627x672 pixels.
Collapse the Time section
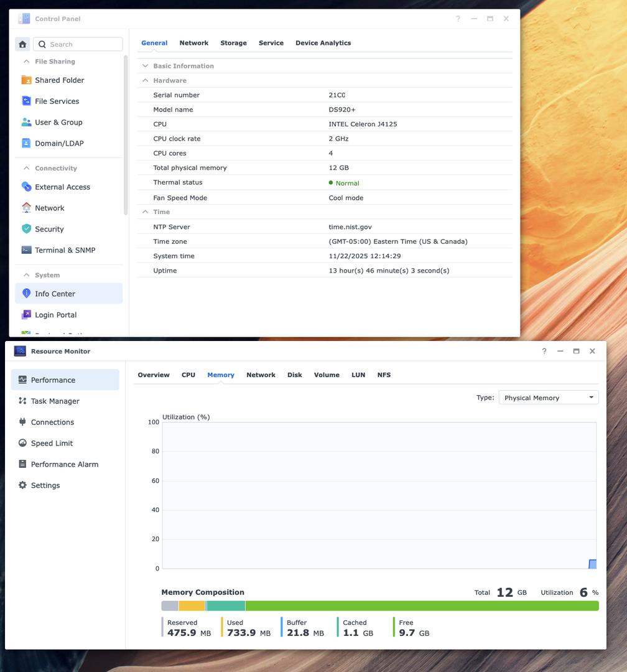(146, 212)
